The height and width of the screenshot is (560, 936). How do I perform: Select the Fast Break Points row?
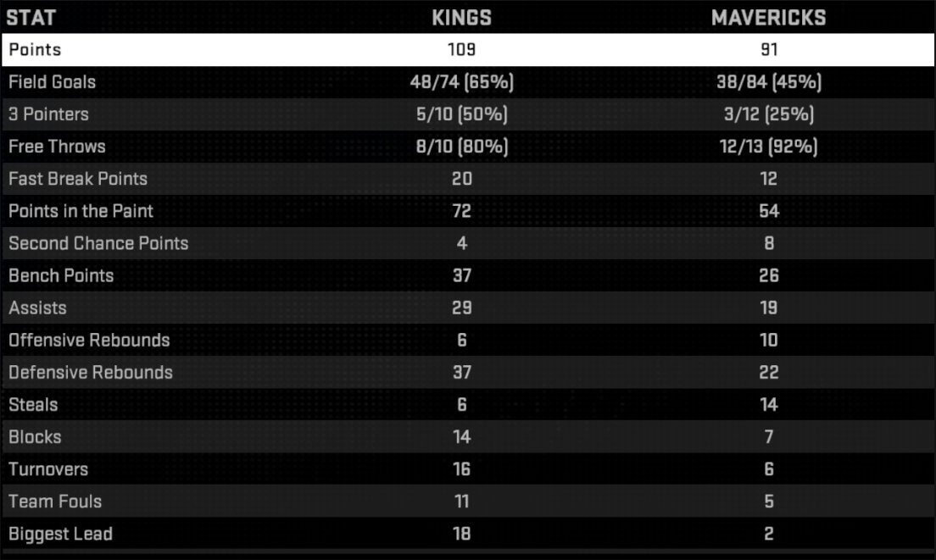(468, 179)
